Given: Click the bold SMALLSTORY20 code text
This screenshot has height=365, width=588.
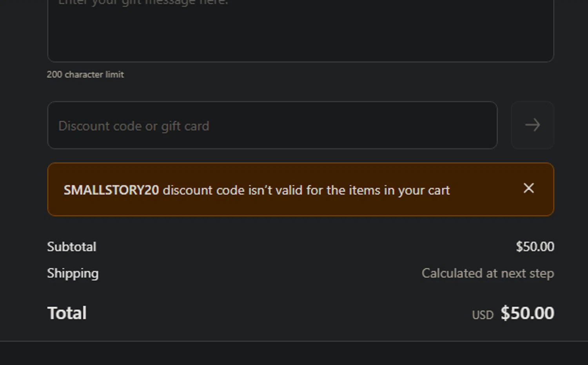Looking at the screenshot, I should pyautogui.click(x=111, y=190).
